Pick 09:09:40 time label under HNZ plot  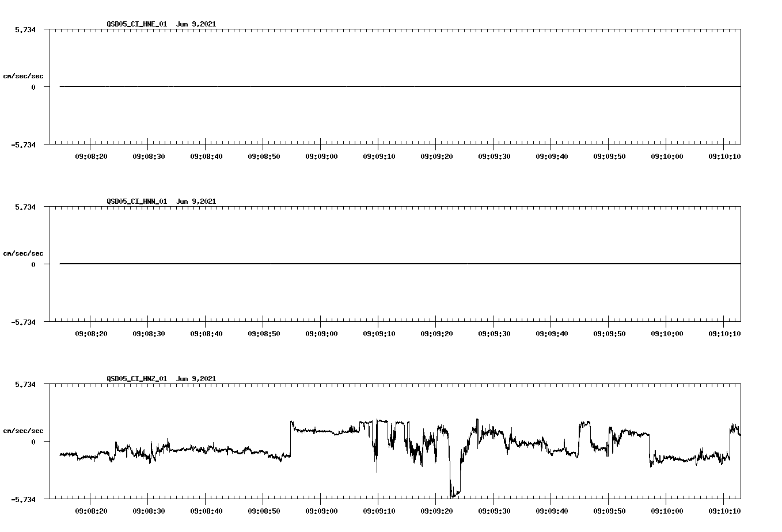(x=552, y=511)
